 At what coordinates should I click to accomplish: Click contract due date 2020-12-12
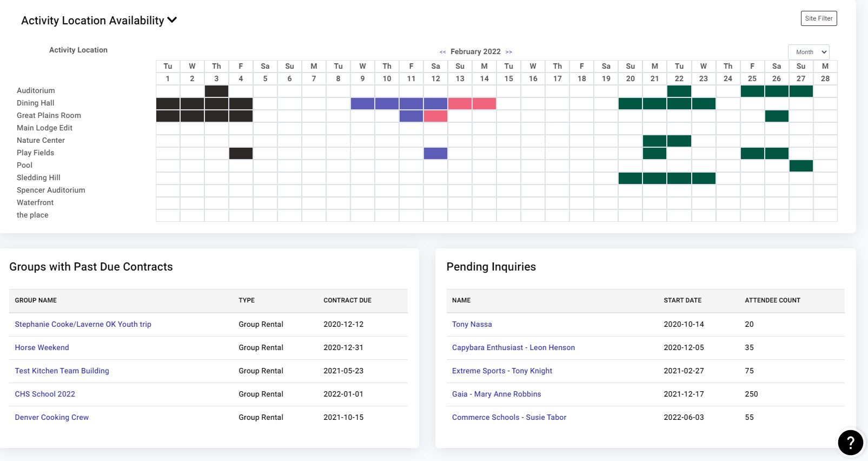tap(343, 324)
